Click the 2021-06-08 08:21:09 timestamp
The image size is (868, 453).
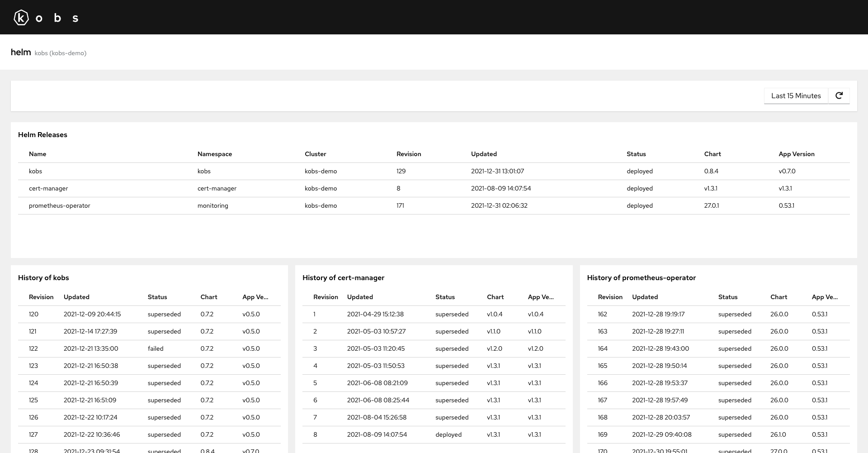point(377,383)
